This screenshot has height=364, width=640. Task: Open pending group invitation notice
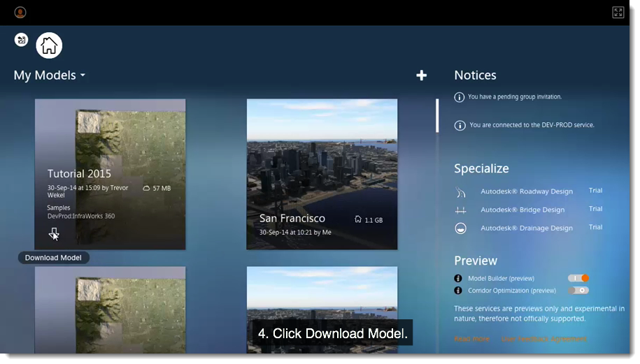click(515, 96)
